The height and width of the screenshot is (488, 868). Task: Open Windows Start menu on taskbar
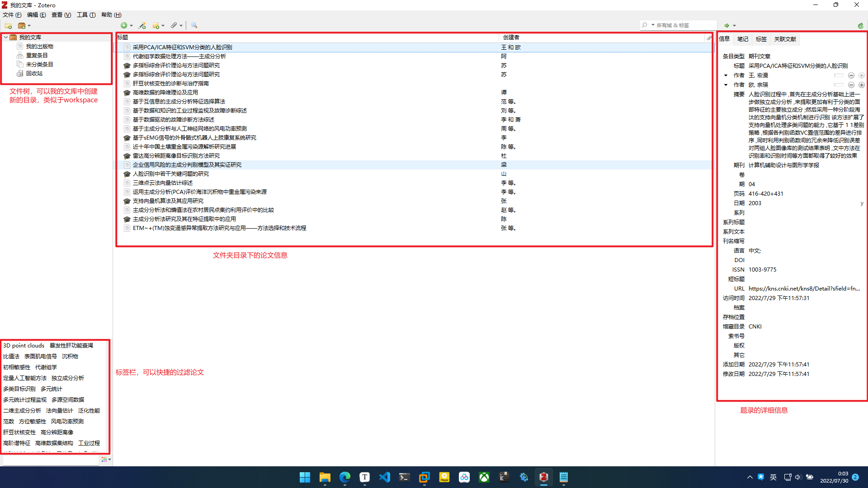(x=305, y=477)
